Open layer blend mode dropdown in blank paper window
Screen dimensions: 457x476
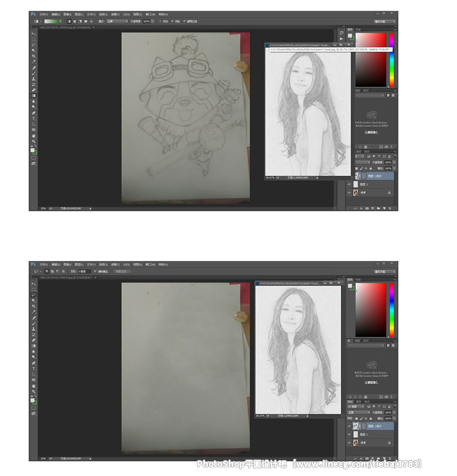(359, 413)
